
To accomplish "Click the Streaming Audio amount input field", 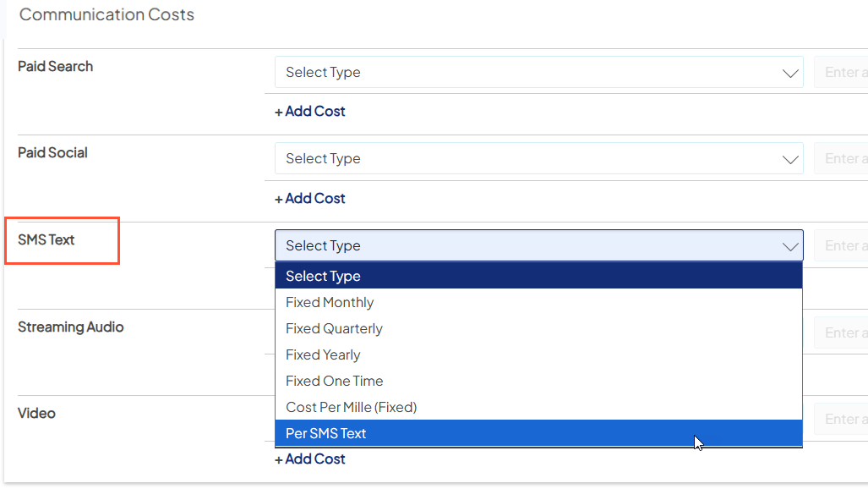I will tap(845, 332).
